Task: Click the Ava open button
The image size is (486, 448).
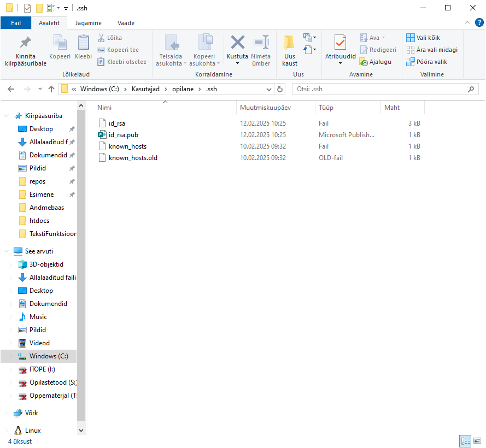Action: pos(372,38)
